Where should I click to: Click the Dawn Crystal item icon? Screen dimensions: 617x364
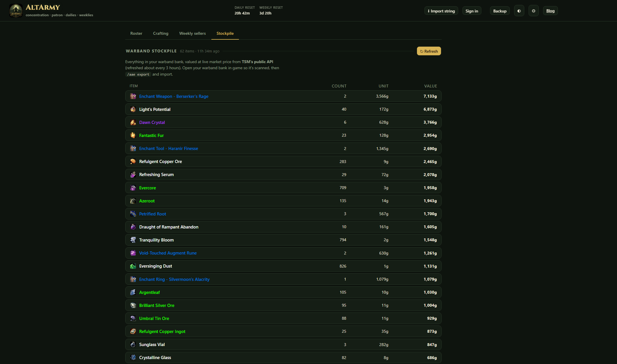tap(133, 122)
